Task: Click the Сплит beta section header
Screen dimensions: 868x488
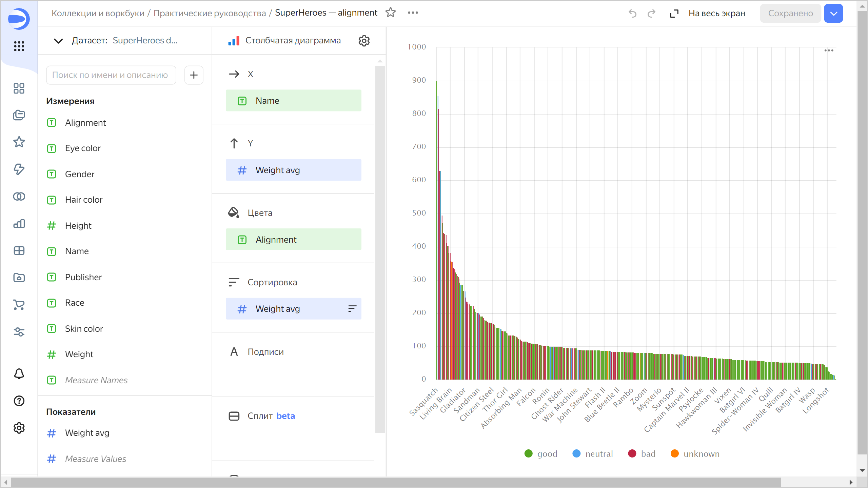Action: click(x=261, y=416)
